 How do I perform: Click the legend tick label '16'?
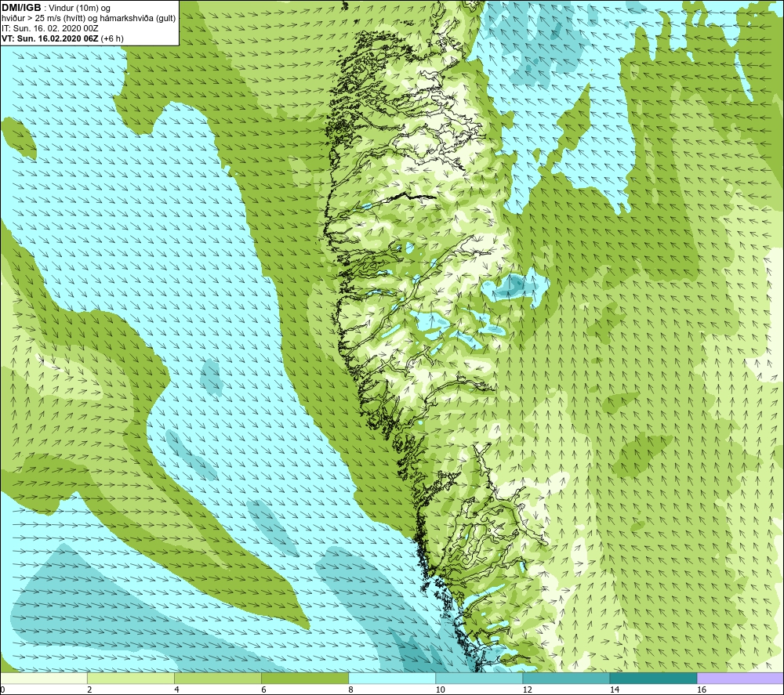[x=702, y=690]
